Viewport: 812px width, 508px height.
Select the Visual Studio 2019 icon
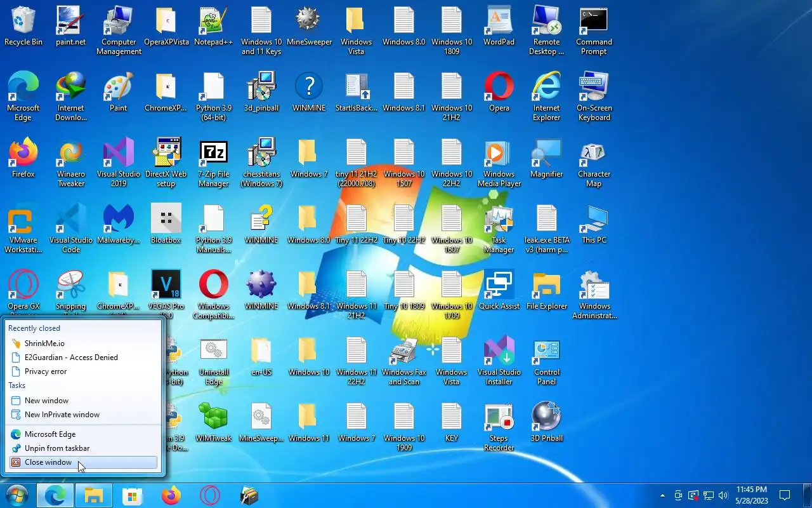(119, 163)
